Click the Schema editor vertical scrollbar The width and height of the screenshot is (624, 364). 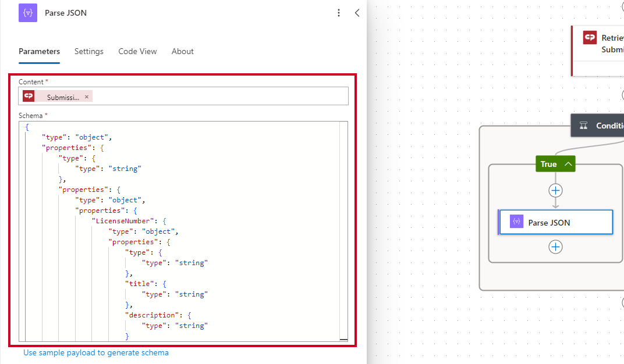pos(343,231)
